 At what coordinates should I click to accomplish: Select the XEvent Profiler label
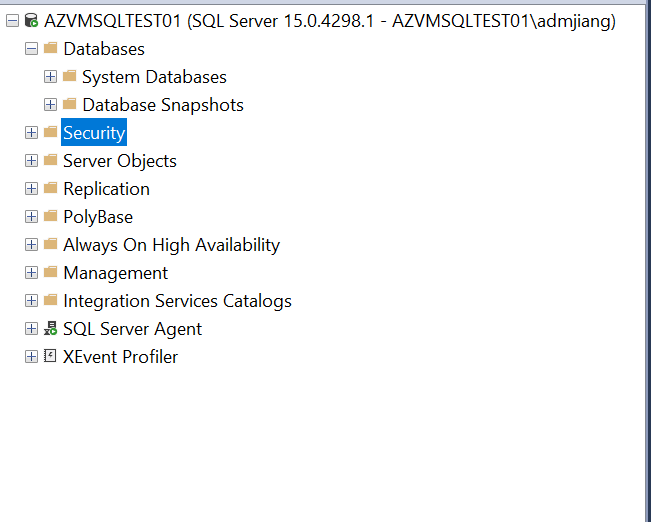pos(120,357)
